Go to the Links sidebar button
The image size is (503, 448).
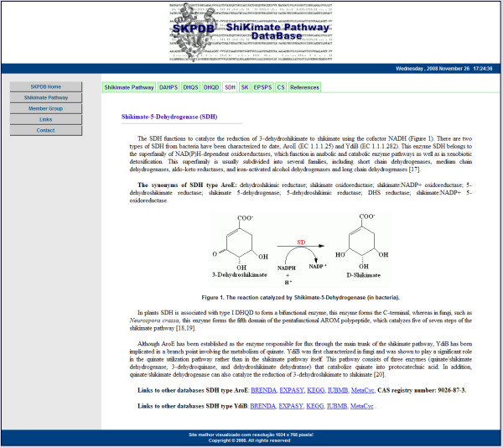pos(46,119)
